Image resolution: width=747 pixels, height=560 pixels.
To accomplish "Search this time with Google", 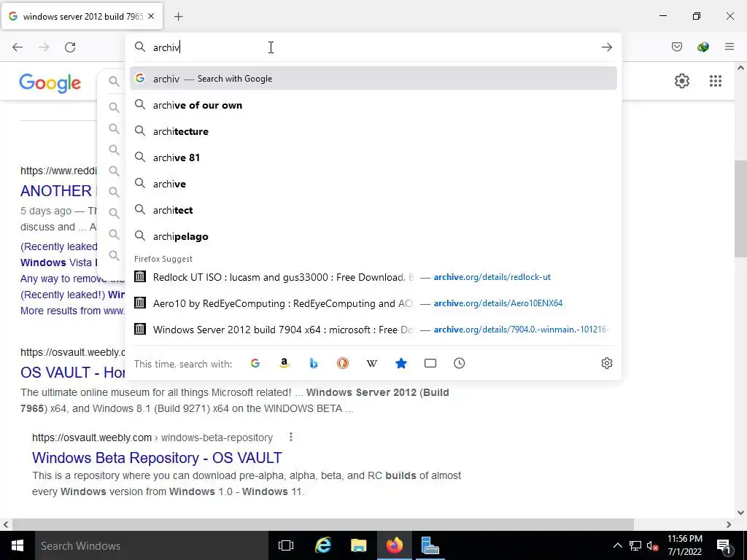I will tap(255, 363).
